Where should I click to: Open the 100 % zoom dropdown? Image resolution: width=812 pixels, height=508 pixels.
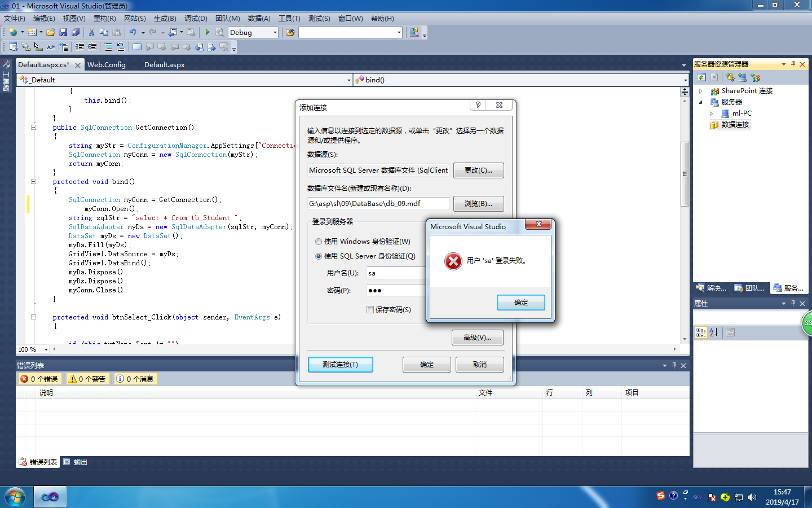pos(46,349)
